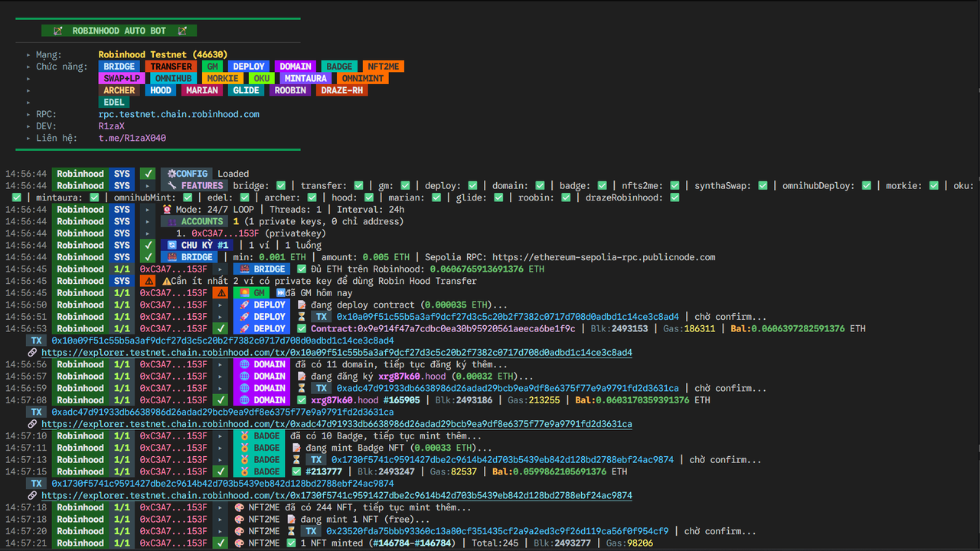Click the green check box in the CONFIG Loaded row
The image size is (980, 551).
(149, 174)
